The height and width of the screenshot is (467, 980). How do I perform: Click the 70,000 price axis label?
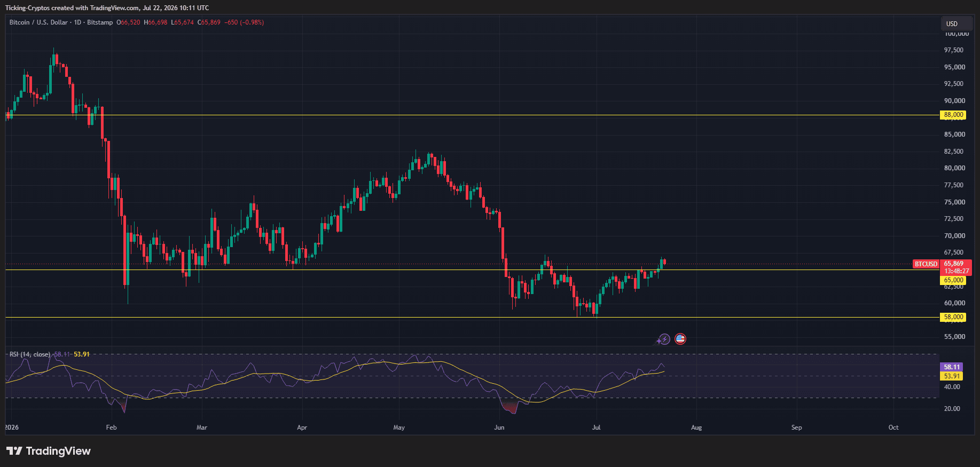tap(954, 236)
